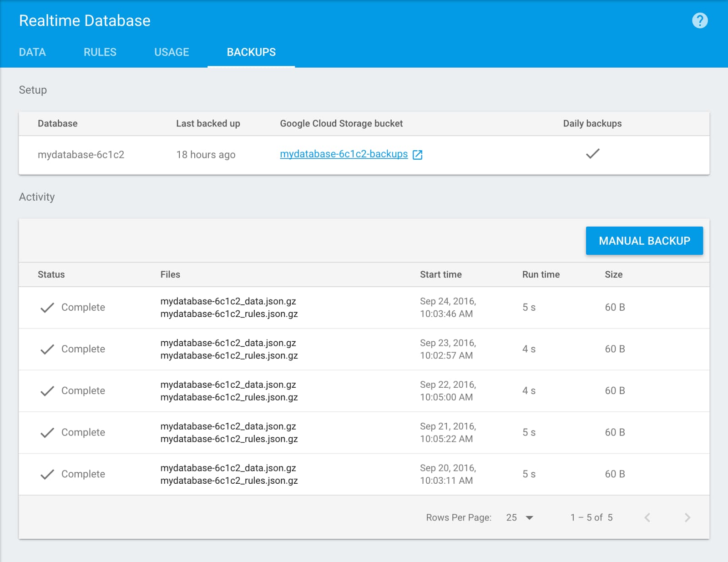Open the rows per page value 25
Image resolution: width=728 pixels, height=562 pixels.
click(x=511, y=517)
